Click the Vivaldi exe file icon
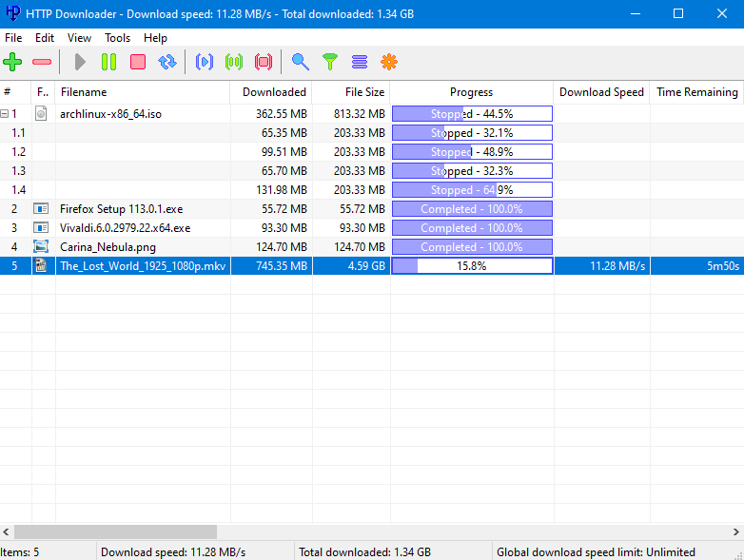Screen dimensions: 744x560 pos(41,227)
